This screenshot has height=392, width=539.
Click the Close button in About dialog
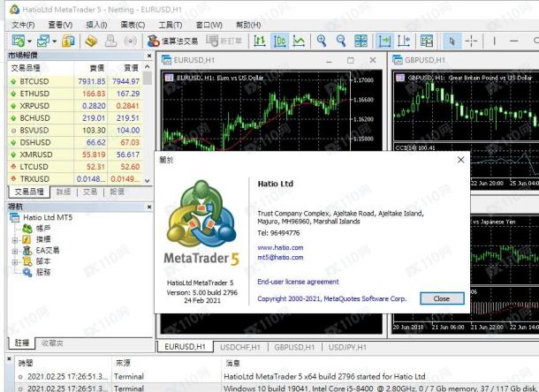coord(442,298)
